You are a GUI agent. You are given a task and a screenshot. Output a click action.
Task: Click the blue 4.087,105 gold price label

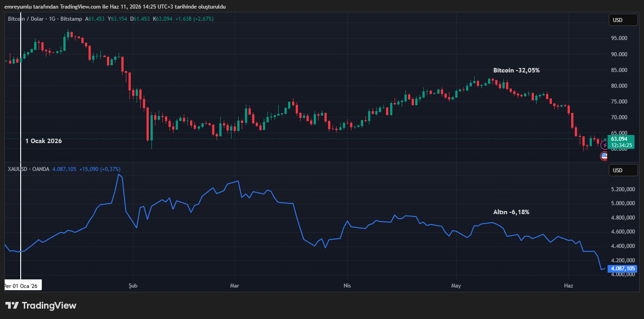tap(622, 269)
